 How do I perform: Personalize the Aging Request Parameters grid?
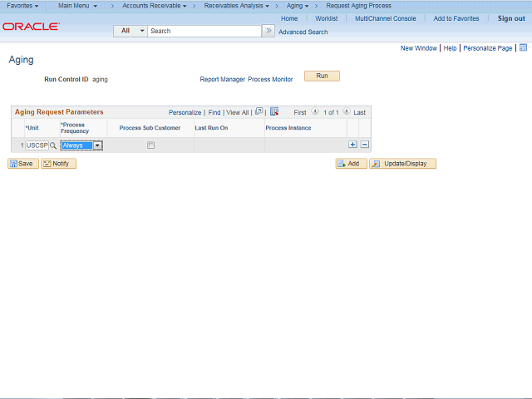[x=185, y=113]
